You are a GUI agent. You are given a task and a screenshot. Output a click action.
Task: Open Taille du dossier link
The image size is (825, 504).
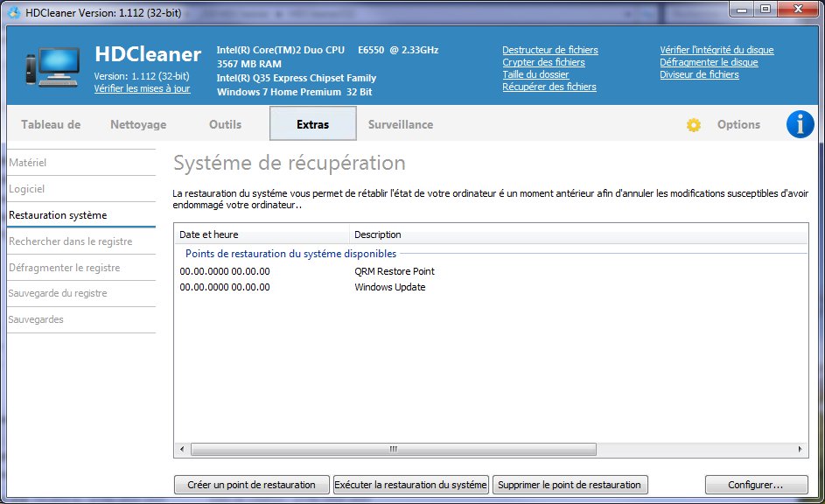(x=535, y=74)
